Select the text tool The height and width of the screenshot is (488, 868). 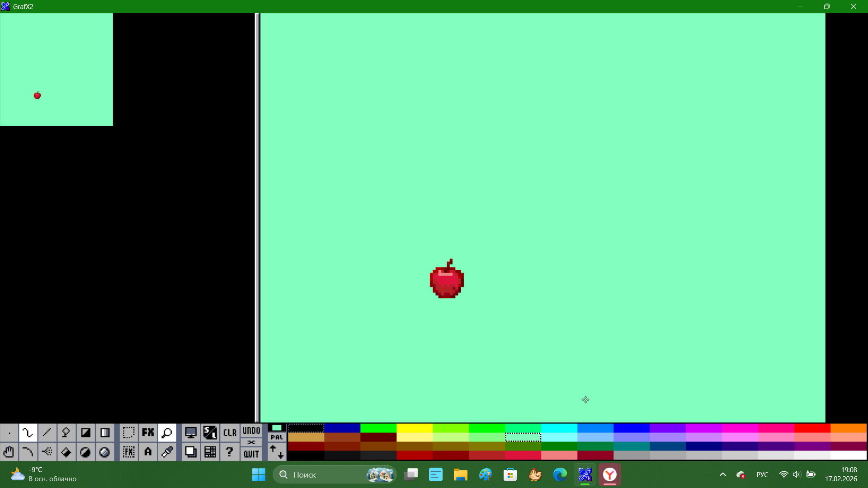[x=148, y=452]
